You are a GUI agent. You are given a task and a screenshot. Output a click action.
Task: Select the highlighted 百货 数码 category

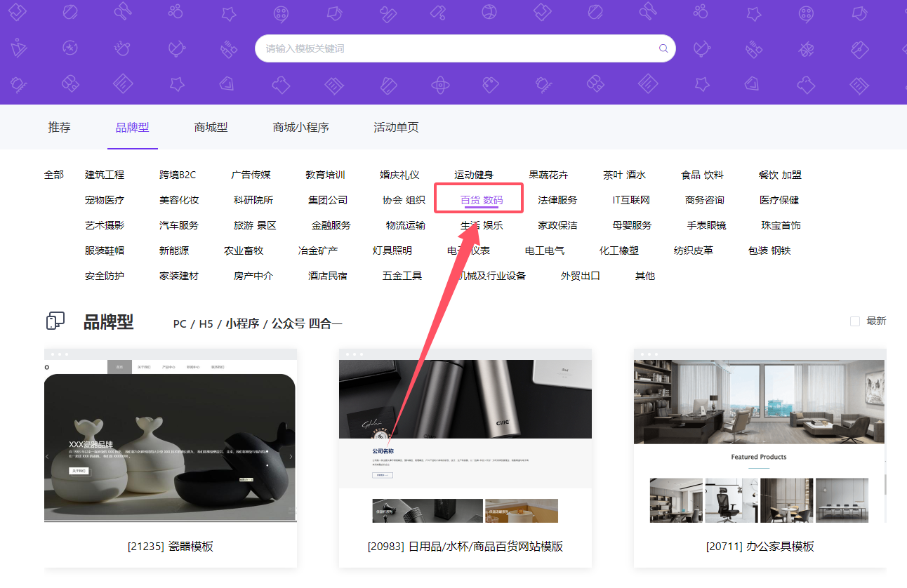coord(482,200)
